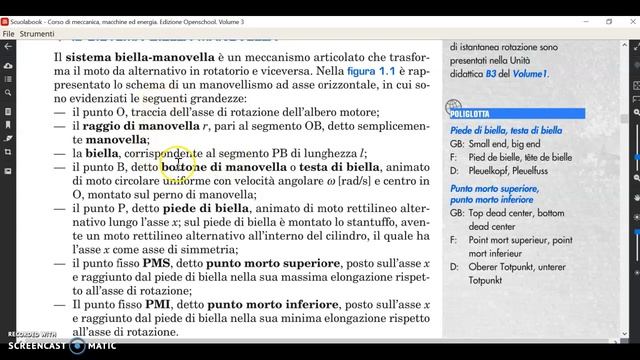
Task: Click the bottom archive icon in left sidebar
Action: click(x=8, y=171)
